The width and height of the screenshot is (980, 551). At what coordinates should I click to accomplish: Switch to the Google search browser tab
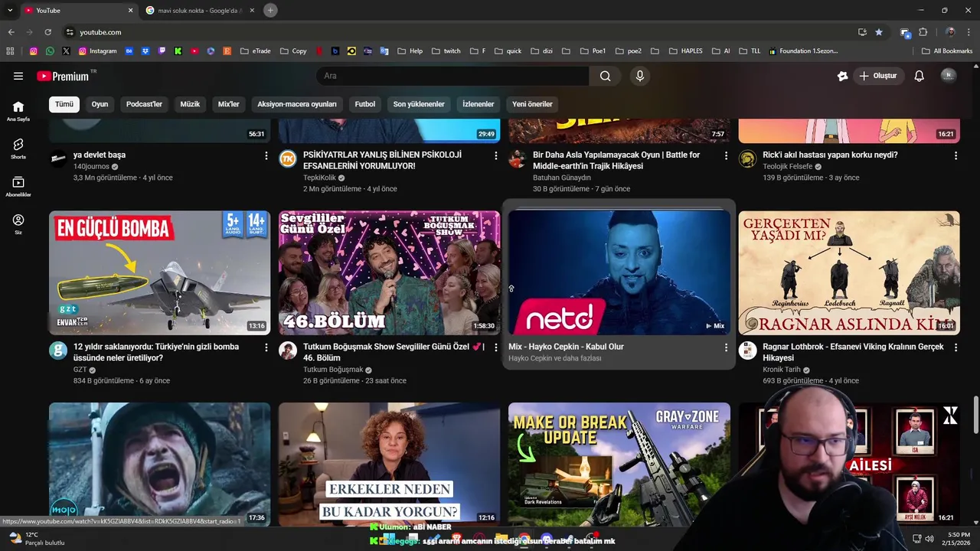click(199, 11)
